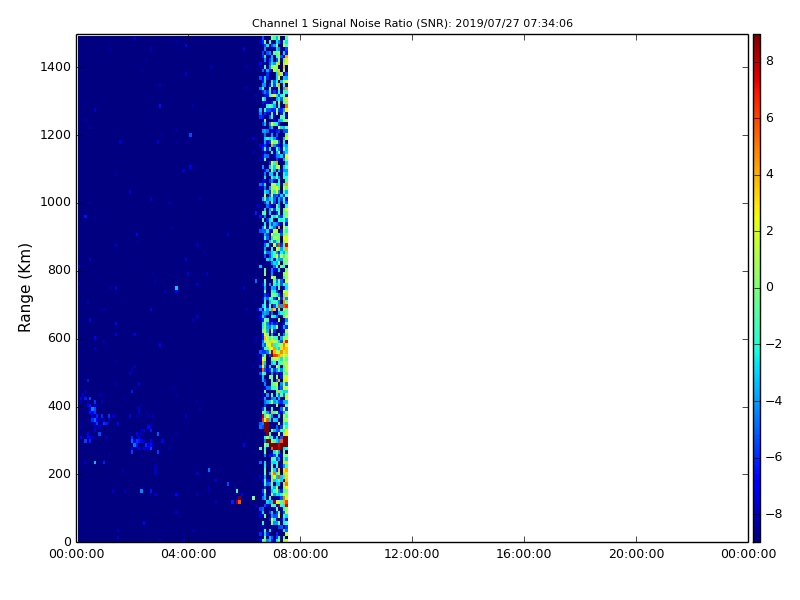Click the dark blue bottom of the colorbar
The width and height of the screenshot is (800, 600).
pos(757,535)
